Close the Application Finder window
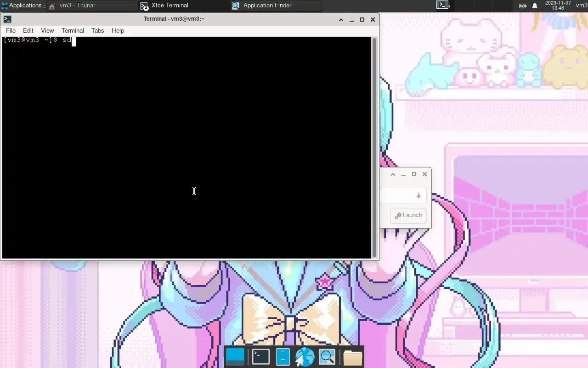Image resolution: width=588 pixels, height=368 pixels. pos(424,174)
